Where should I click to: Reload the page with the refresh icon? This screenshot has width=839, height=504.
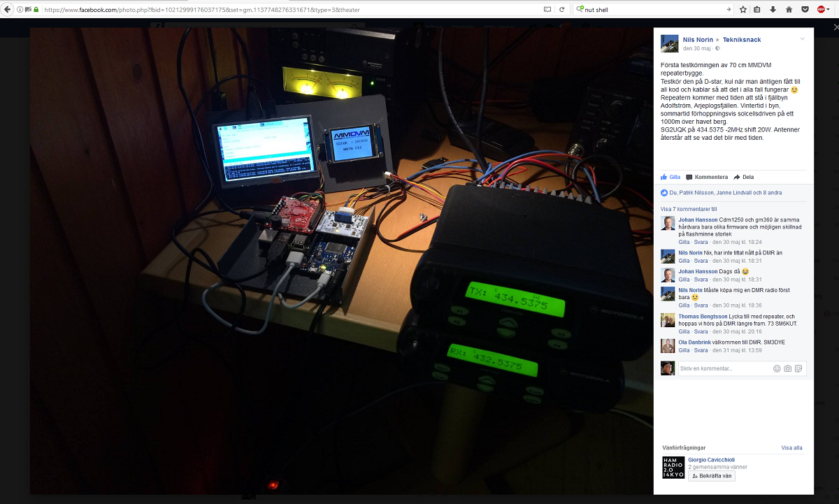pos(562,10)
